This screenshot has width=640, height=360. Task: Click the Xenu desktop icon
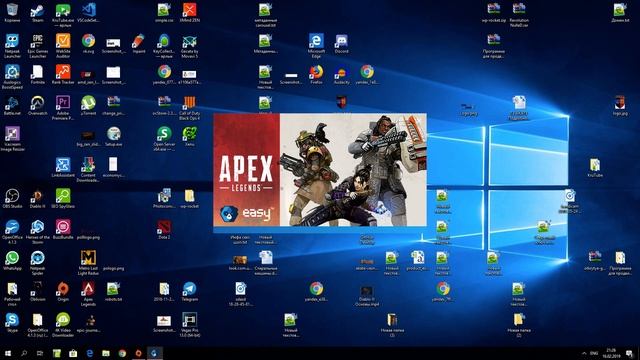(x=189, y=136)
